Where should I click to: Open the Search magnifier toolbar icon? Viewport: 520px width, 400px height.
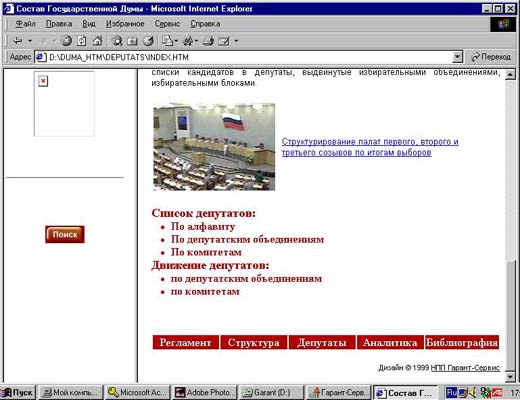coord(117,41)
